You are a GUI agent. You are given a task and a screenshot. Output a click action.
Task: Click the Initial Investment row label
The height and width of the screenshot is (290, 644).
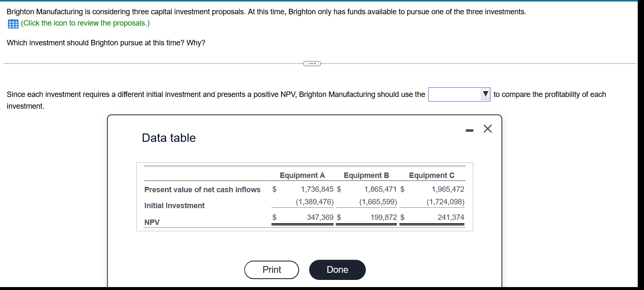175,206
